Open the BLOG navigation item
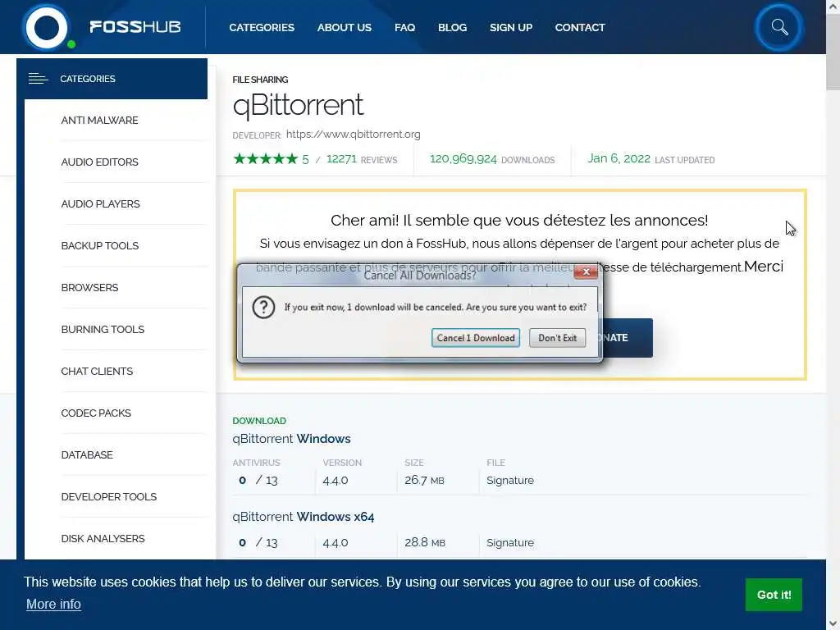The width and height of the screenshot is (840, 630). coord(452,27)
